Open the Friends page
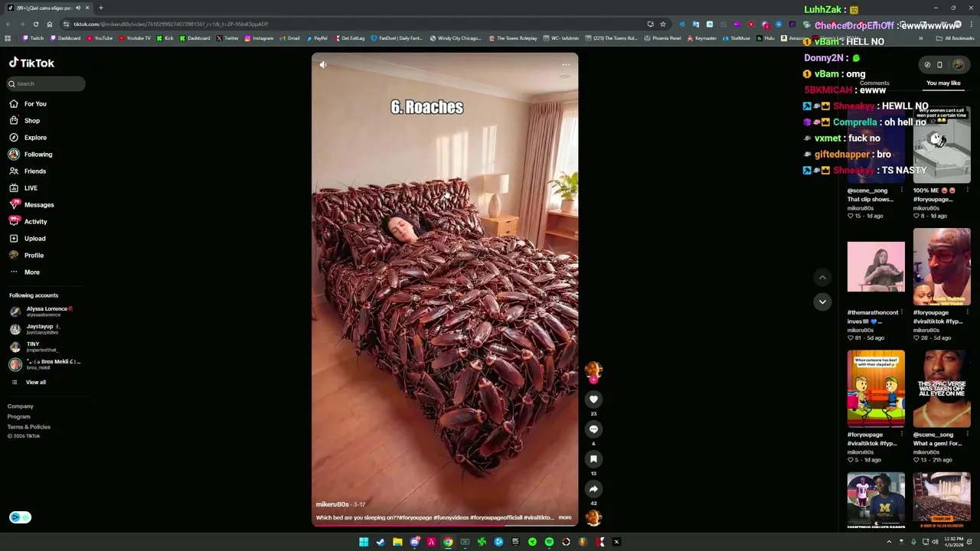This screenshot has height=551, width=980. pyautogui.click(x=28, y=171)
